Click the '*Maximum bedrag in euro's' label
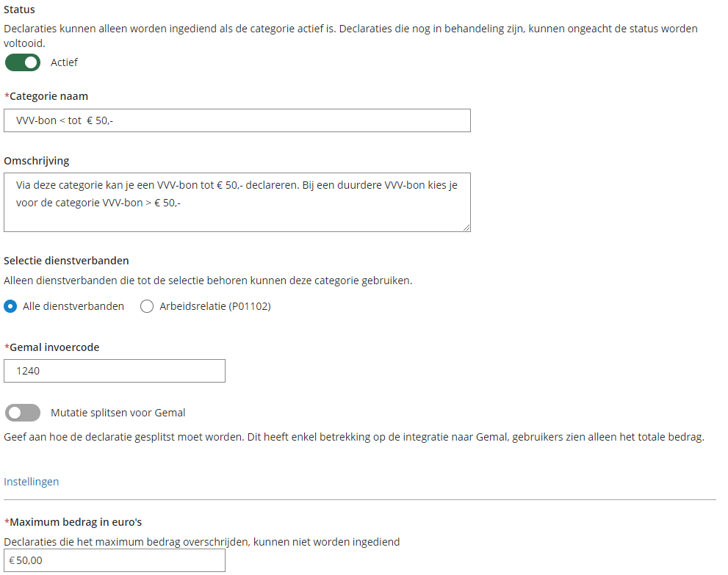The width and height of the screenshot is (728, 575). (73, 522)
